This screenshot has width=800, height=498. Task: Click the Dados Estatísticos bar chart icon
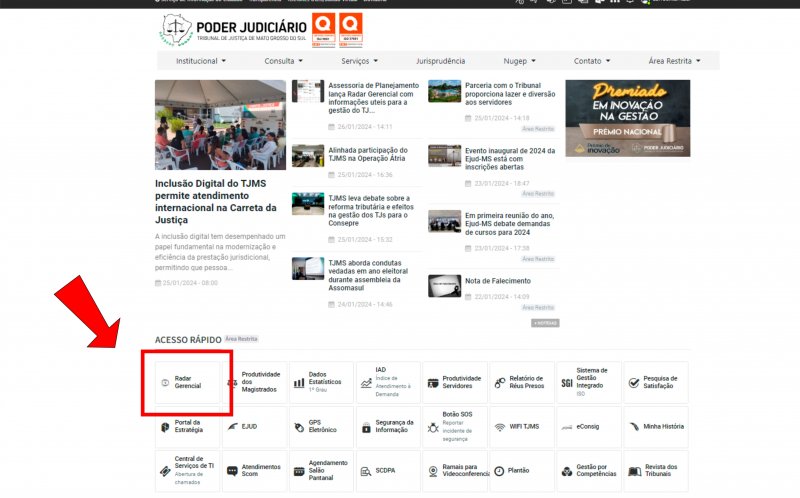click(x=299, y=383)
